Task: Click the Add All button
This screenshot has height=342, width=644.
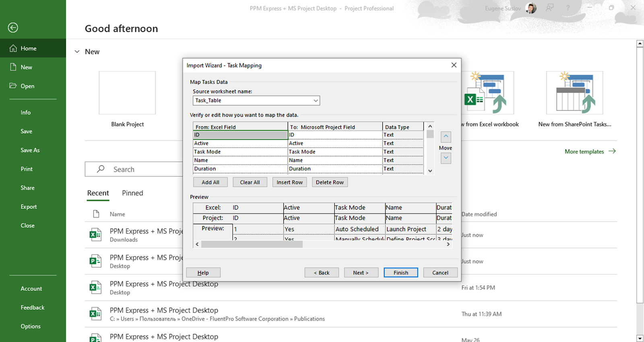Action: (211, 182)
